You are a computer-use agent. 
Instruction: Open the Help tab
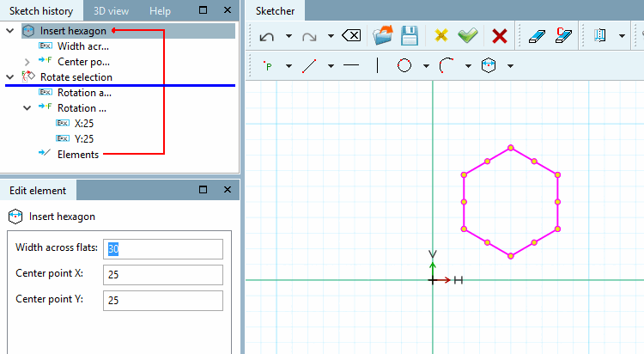coord(160,11)
